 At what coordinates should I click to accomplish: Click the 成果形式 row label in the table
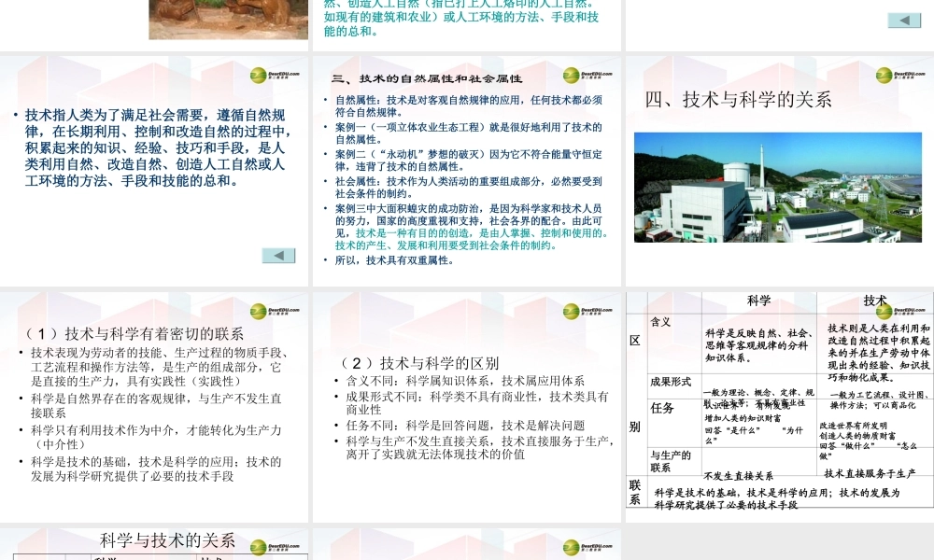tap(671, 382)
